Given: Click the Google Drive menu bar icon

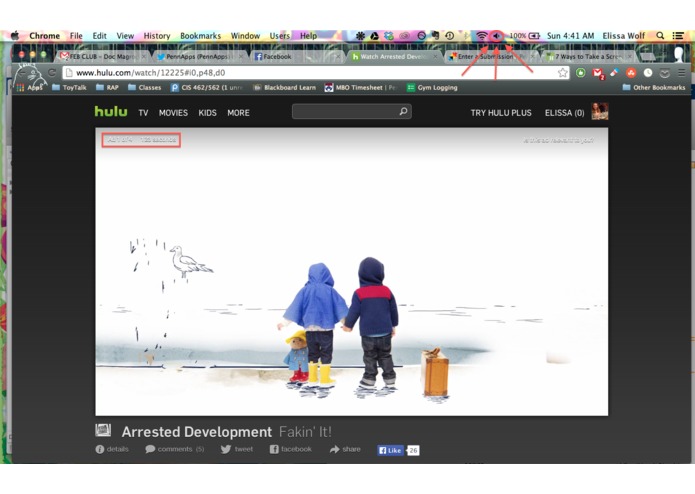Looking at the screenshot, I should tap(375, 36).
